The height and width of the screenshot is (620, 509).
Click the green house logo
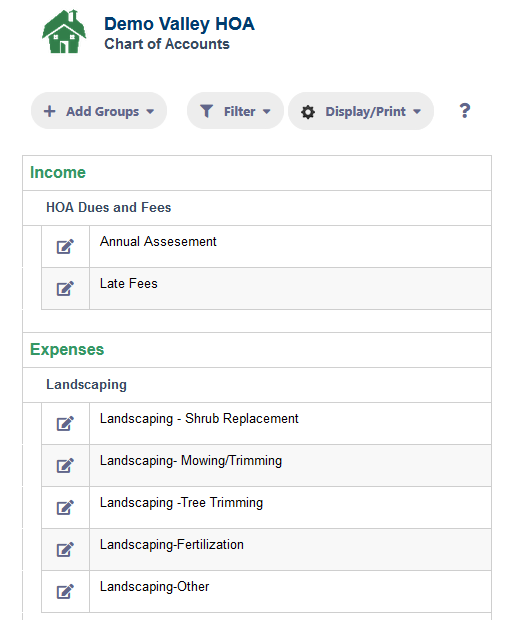[x=64, y=32]
